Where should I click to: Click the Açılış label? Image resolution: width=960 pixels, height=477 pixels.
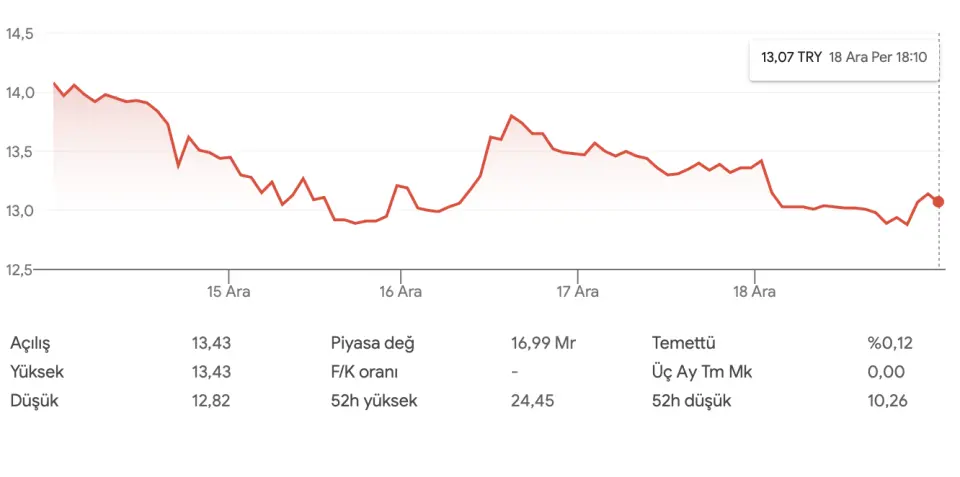(30, 344)
